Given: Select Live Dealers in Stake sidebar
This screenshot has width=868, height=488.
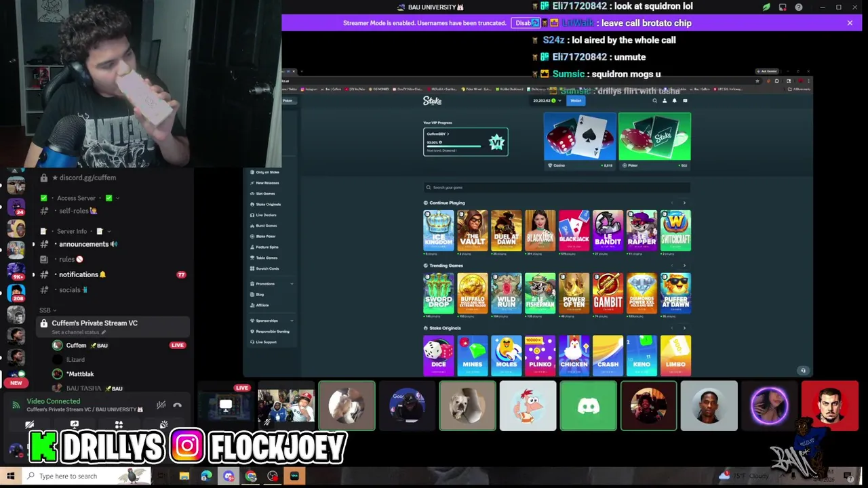Looking at the screenshot, I should coord(266,215).
